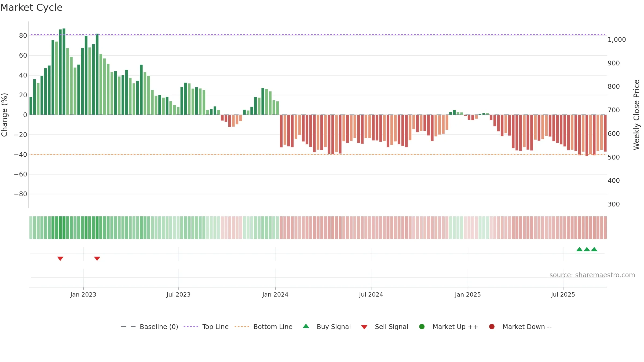Click the −80 tick on the Change axis
This screenshot has height=362, width=644.
(21, 194)
